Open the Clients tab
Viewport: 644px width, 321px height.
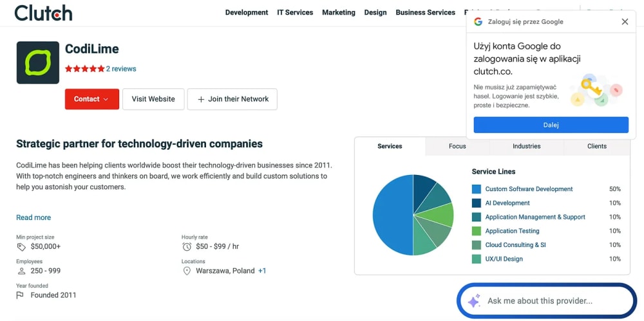pyautogui.click(x=597, y=146)
